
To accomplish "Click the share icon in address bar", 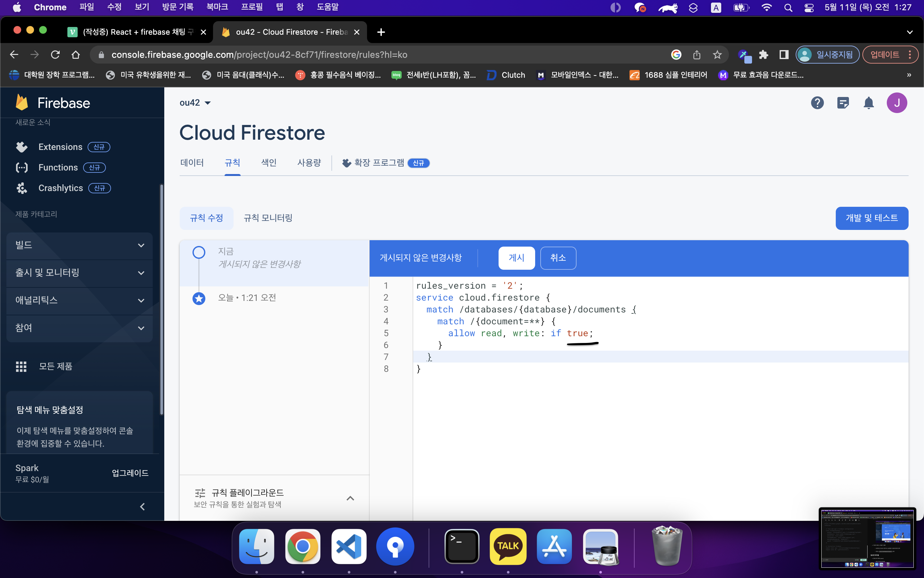I will (697, 55).
